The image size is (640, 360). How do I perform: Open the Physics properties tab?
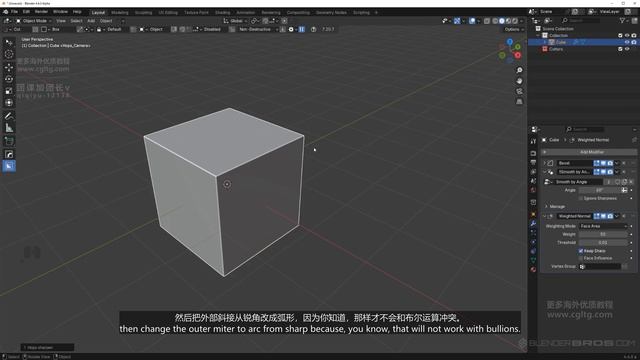pos(533,242)
